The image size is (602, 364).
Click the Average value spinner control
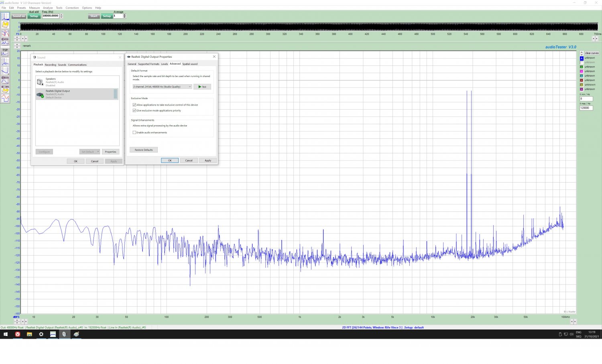(x=124, y=16)
